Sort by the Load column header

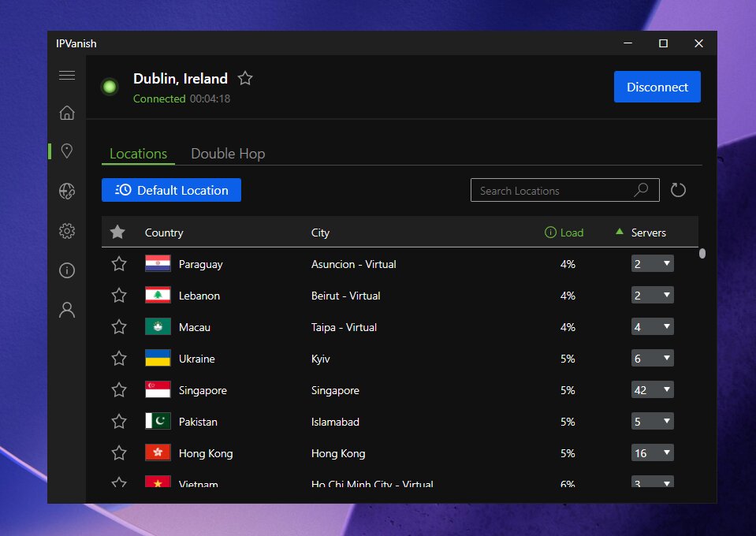[572, 233]
